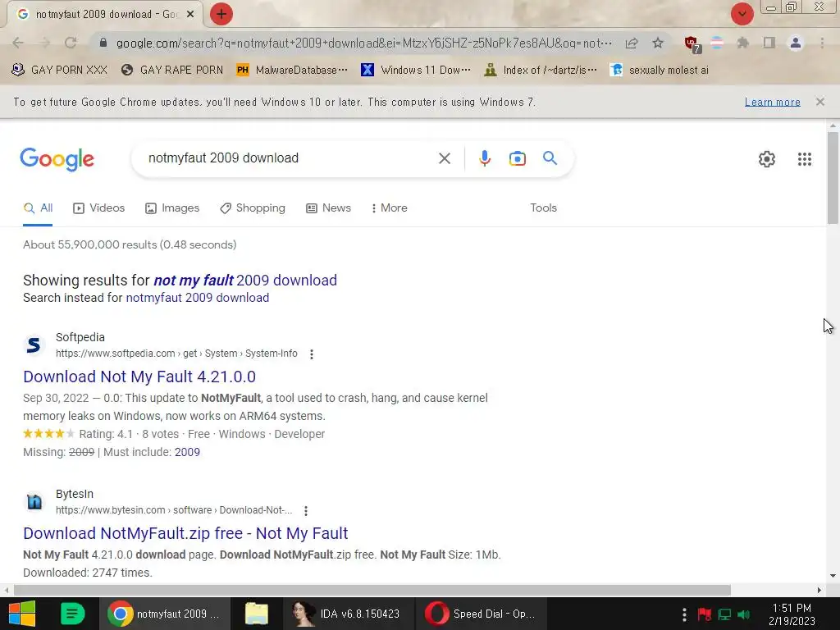Viewport: 840px width, 630px height.
Task: Open Google quick settings gear
Action: click(767, 159)
